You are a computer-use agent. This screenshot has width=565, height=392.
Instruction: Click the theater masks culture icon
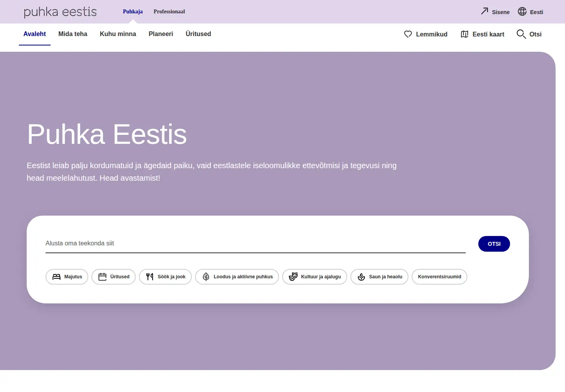coord(293,277)
